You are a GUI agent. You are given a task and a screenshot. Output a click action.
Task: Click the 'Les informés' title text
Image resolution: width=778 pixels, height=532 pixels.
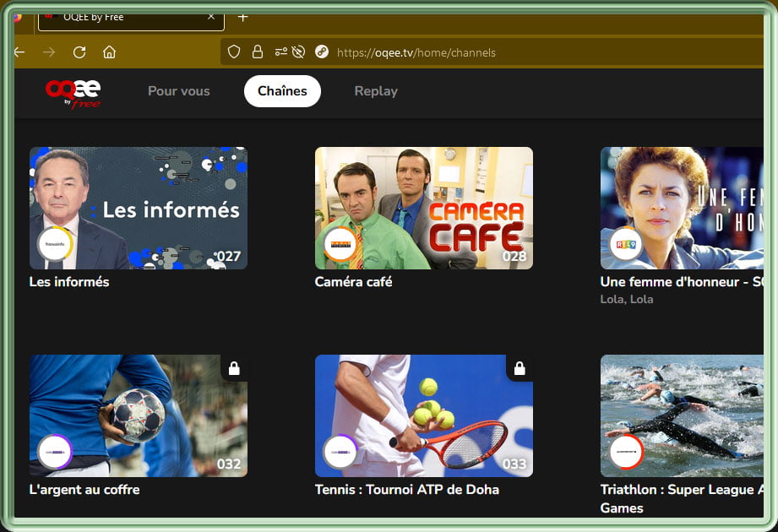click(x=69, y=281)
